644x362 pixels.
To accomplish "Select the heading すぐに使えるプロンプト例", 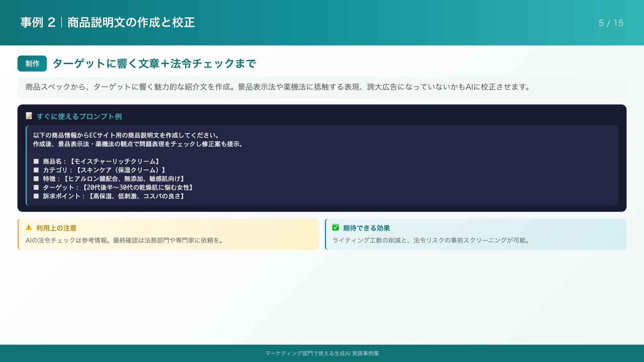I will (79, 116).
